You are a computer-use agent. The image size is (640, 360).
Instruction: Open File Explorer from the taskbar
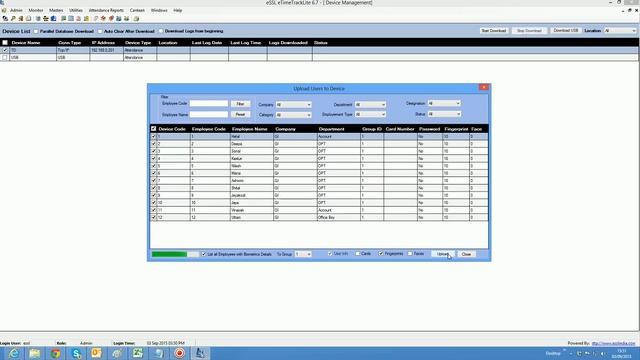(35, 353)
